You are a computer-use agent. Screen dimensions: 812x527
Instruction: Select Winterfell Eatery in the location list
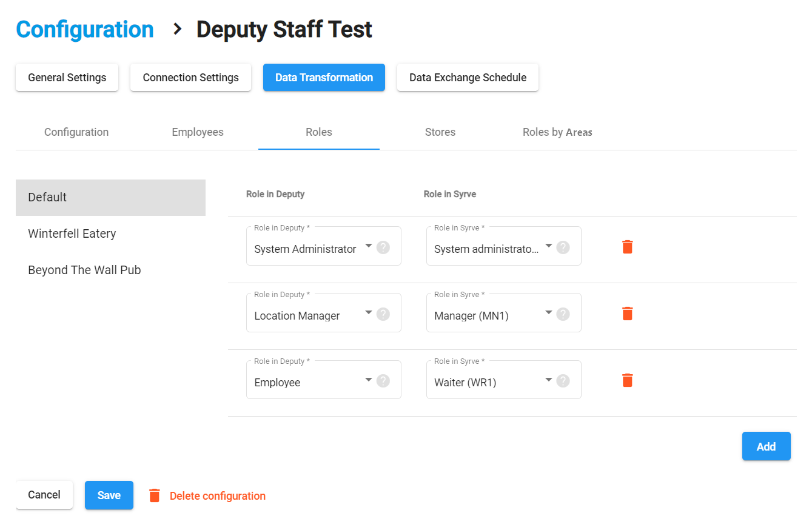(72, 233)
